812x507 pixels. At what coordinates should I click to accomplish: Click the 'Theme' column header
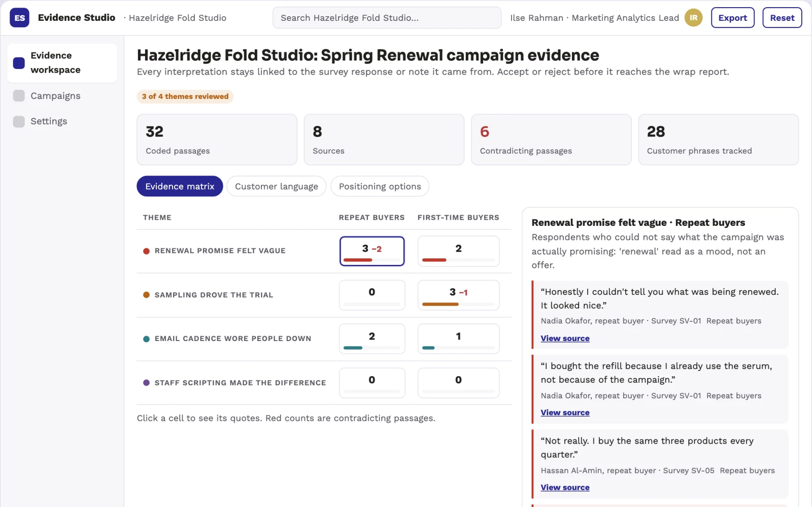(x=157, y=217)
